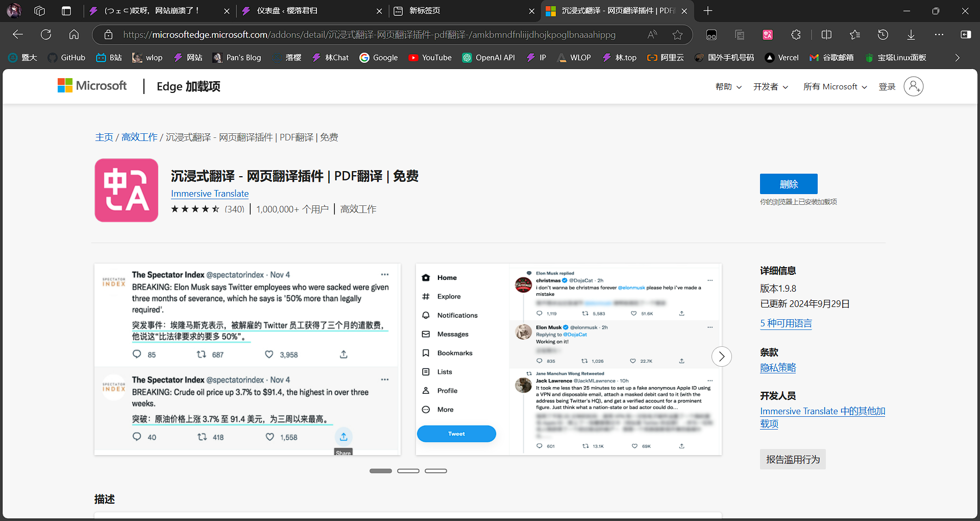Image resolution: width=980 pixels, height=521 pixels.
Task: Toggle split screen view icon
Action: [826, 35]
